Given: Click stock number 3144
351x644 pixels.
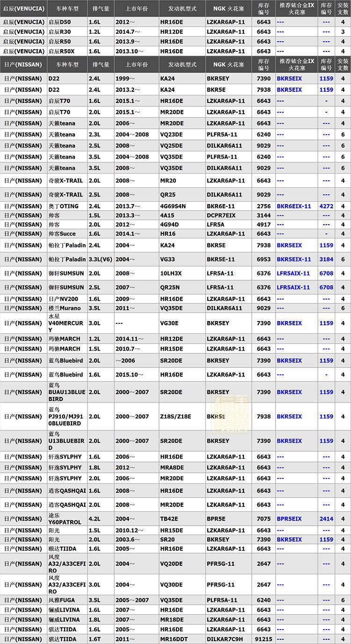Looking at the screenshot, I should coord(263,216).
